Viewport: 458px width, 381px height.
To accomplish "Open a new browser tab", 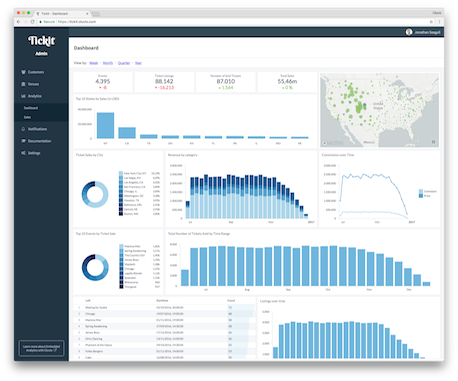I will (96, 14).
